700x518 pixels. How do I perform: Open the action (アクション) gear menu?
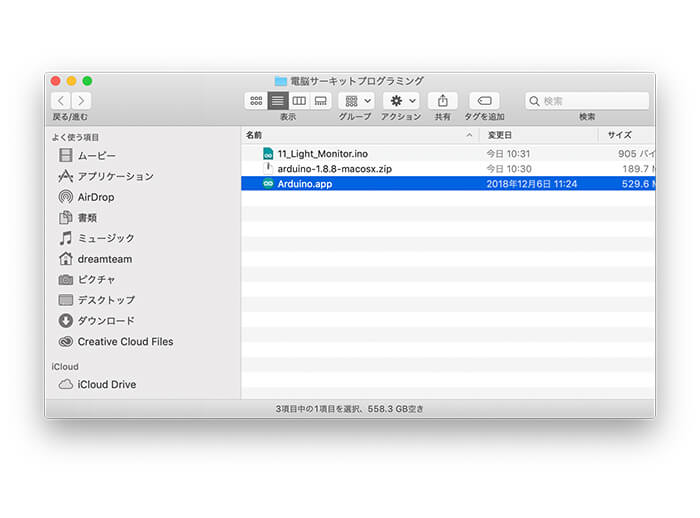tap(401, 100)
